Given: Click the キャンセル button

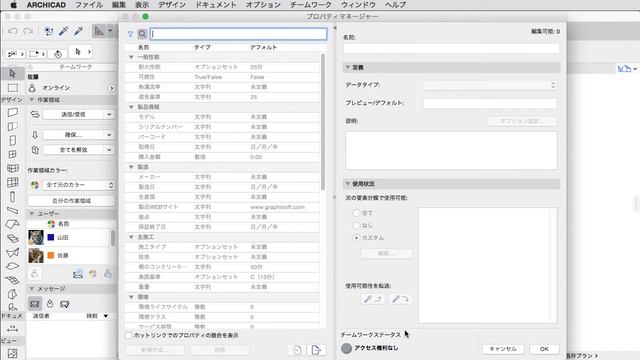Looking at the screenshot, I should (503, 349).
